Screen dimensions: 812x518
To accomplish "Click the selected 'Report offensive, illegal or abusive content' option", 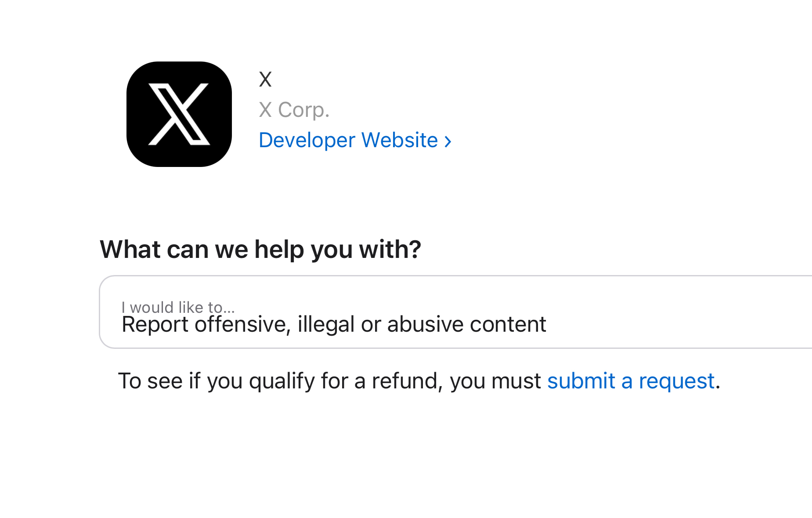I will tap(334, 324).
